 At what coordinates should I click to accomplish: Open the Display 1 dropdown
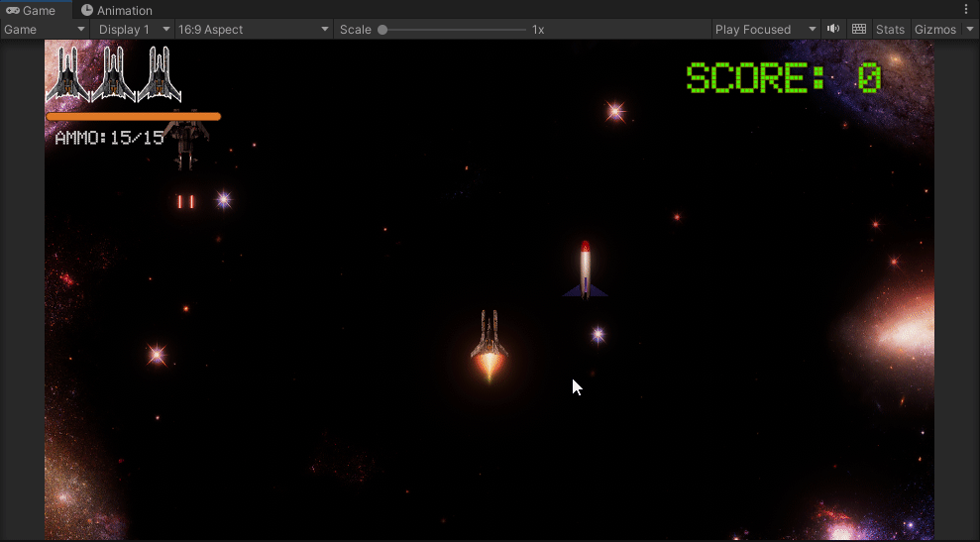point(133,30)
